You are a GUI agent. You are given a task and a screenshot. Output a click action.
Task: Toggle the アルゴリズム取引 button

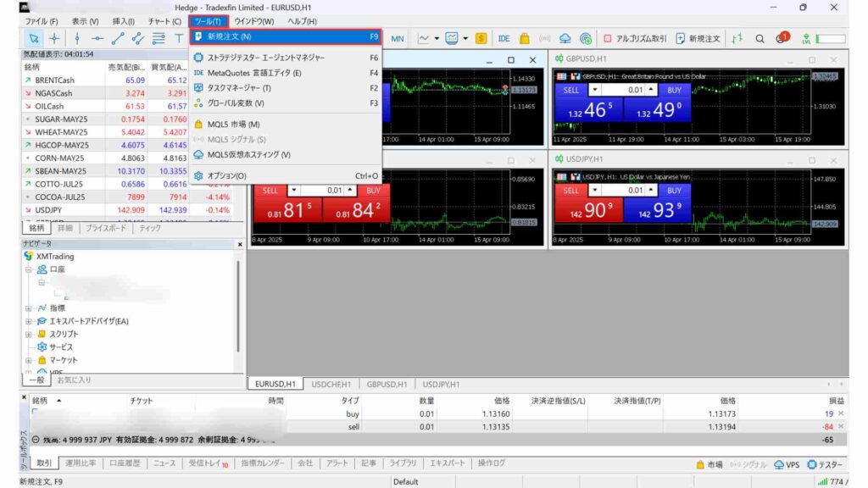[635, 38]
